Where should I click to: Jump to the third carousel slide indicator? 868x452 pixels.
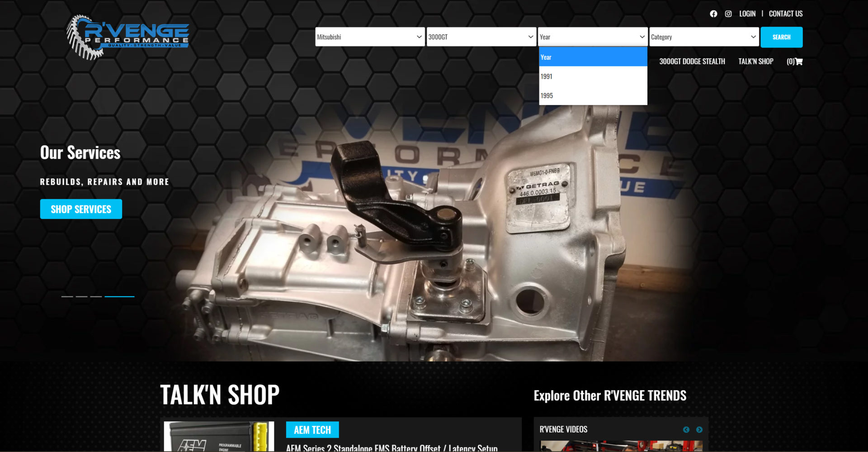pyautogui.click(x=96, y=296)
